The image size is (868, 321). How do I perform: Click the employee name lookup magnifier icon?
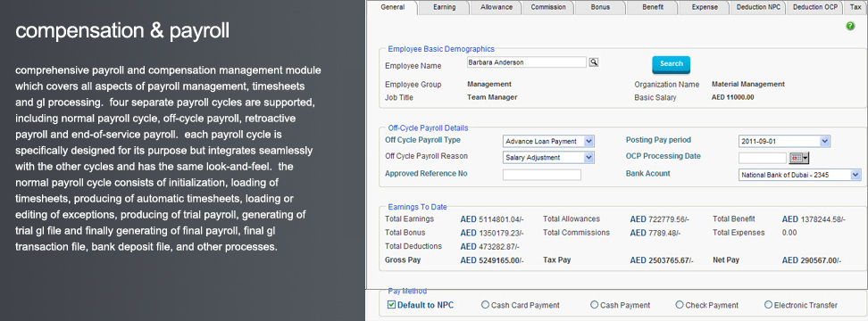tap(594, 62)
